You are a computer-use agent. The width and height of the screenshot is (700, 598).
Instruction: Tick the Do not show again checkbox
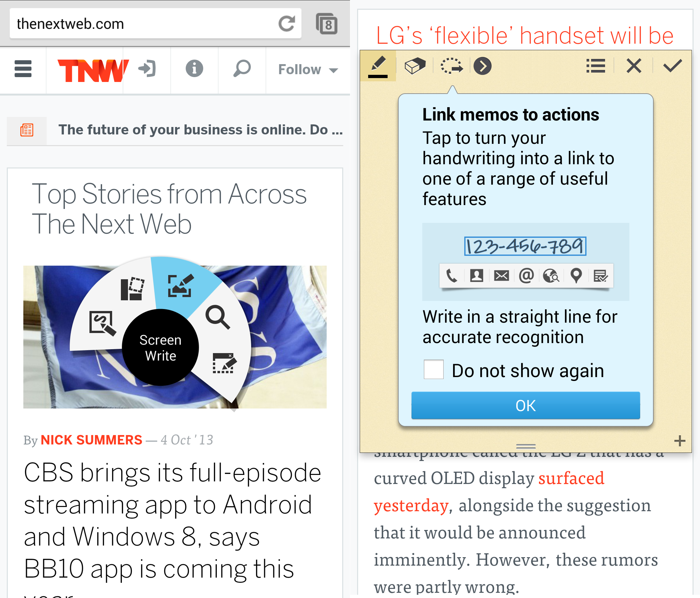434,369
